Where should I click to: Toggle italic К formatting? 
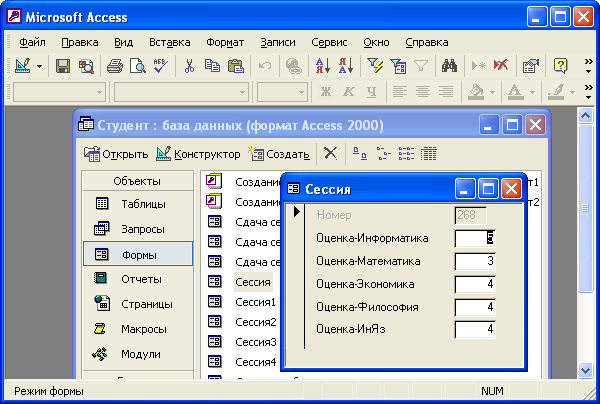(349, 92)
